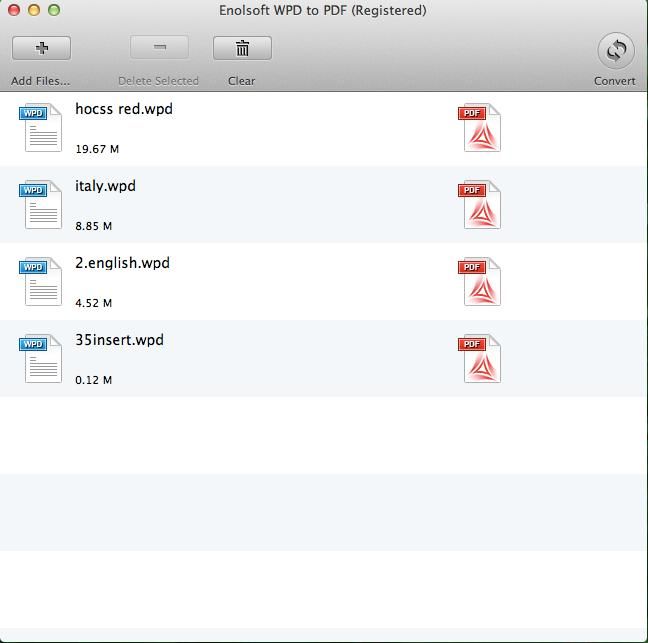This screenshot has height=643, width=648.
Task: Start conversion with the Convert button
Action: coord(616,51)
